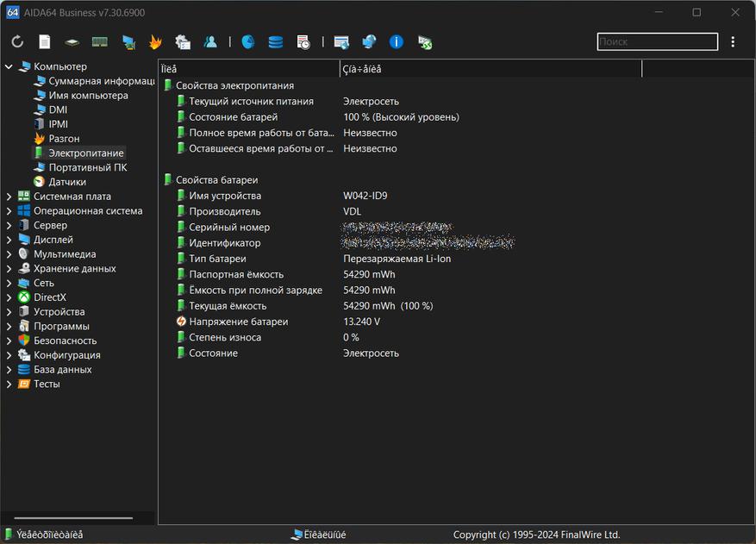Click the blue database stack toolbar icon
This screenshot has height=544, width=756.
pyautogui.click(x=275, y=42)
